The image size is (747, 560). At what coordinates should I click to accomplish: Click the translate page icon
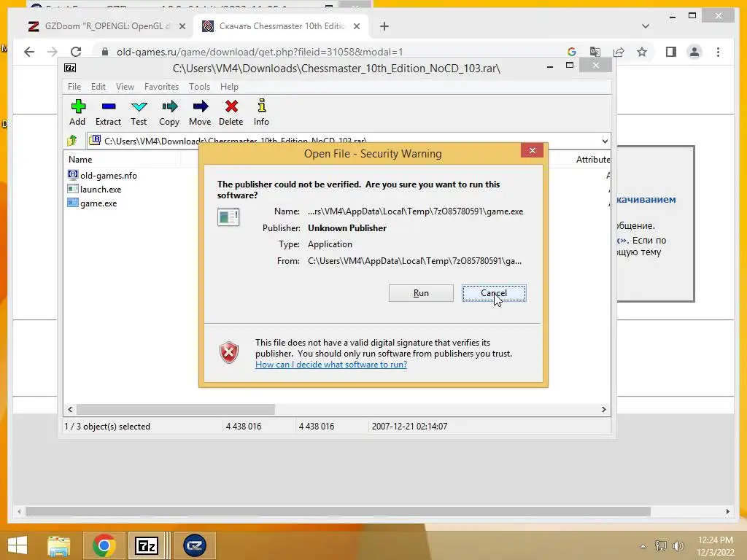coord(595,52)
